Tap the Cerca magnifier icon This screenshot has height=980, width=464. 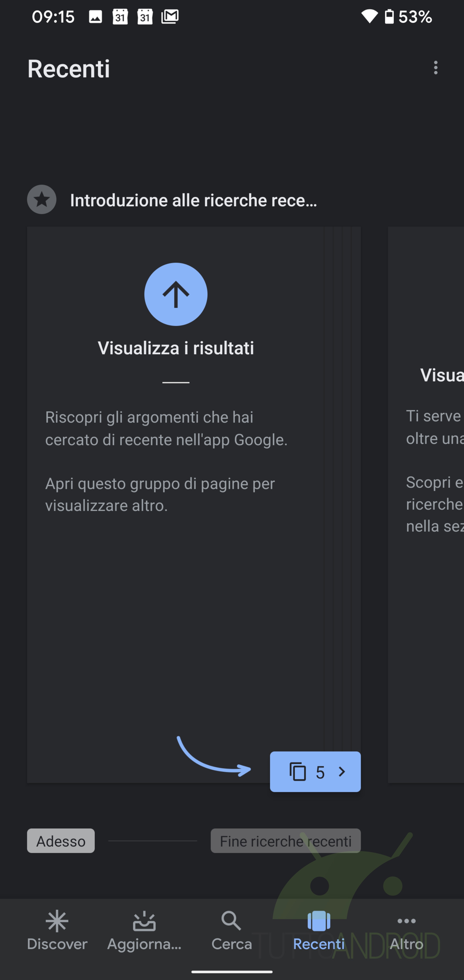231,921
